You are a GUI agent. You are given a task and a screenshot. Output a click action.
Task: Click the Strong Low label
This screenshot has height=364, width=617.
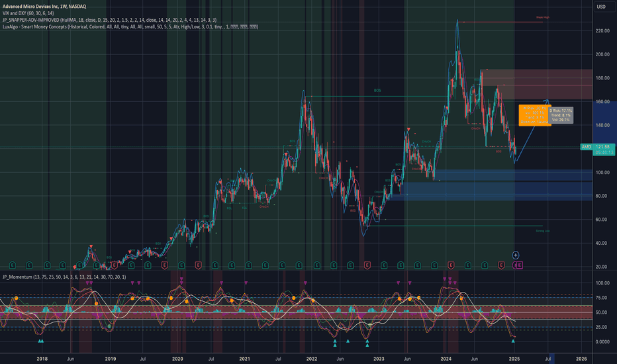pos(543,231)
